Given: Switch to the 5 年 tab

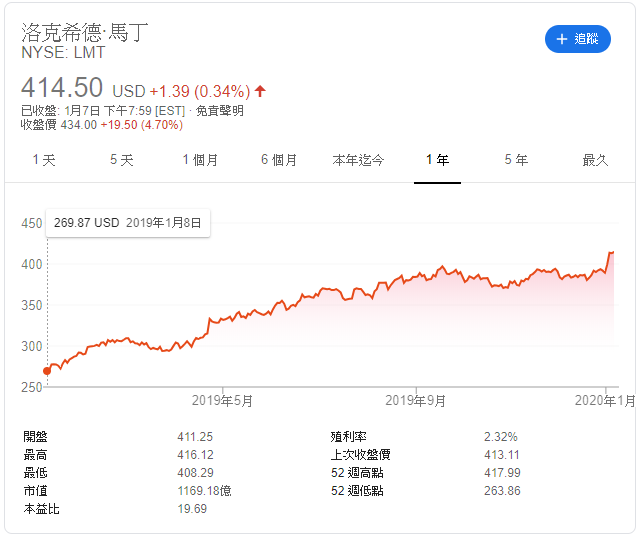Looking at the screenshot, I should click(x=516, y=160).
